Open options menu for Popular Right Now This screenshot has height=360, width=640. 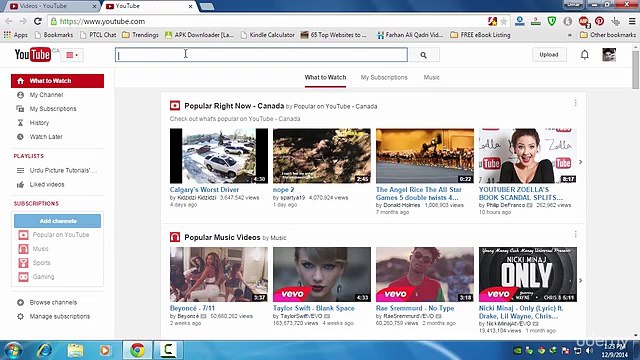coord(576,103)
